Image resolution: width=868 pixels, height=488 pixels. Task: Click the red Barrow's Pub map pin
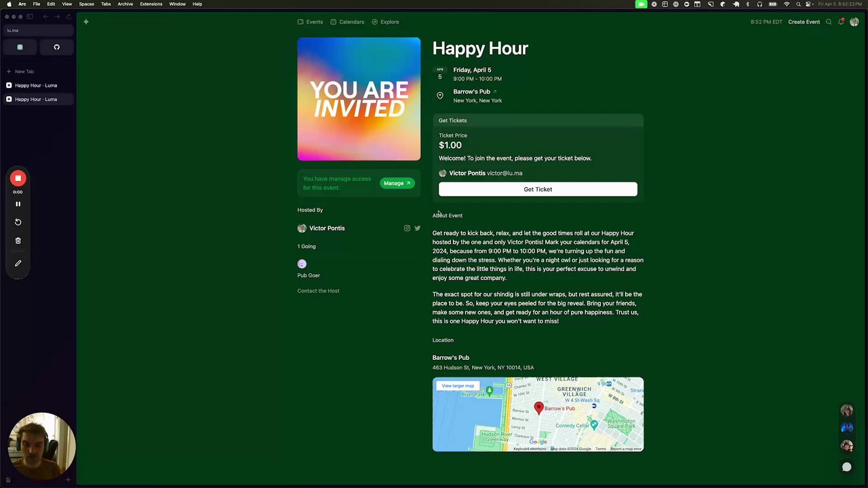click(x=538, y=407)
